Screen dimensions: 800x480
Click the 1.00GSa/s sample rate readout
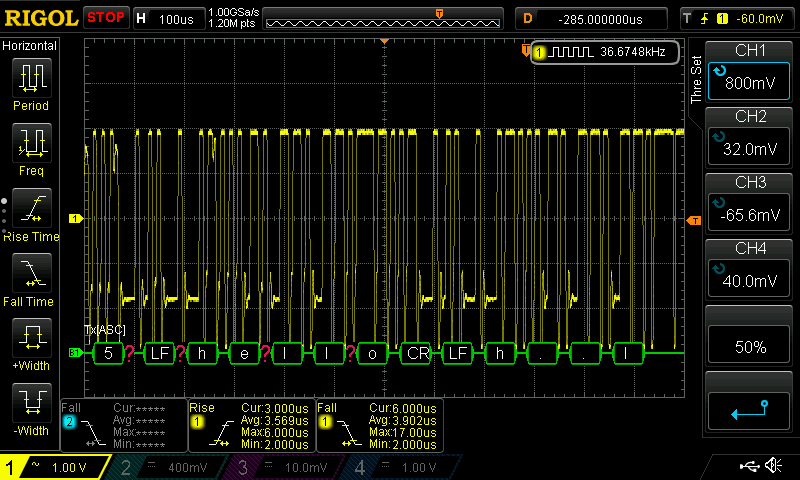click(x=234, y=12)
